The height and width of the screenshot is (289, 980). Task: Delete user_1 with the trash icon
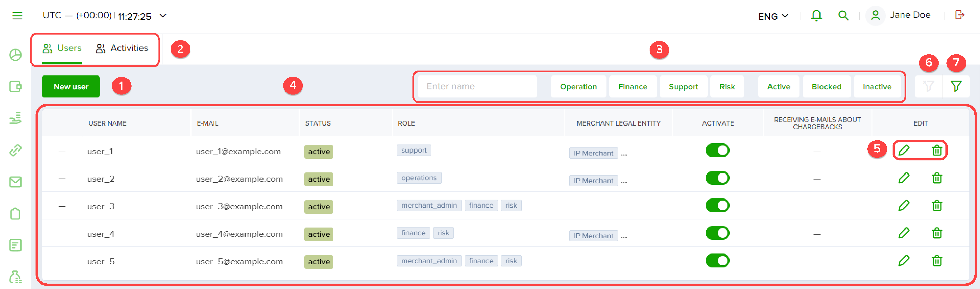coord(937,151)
